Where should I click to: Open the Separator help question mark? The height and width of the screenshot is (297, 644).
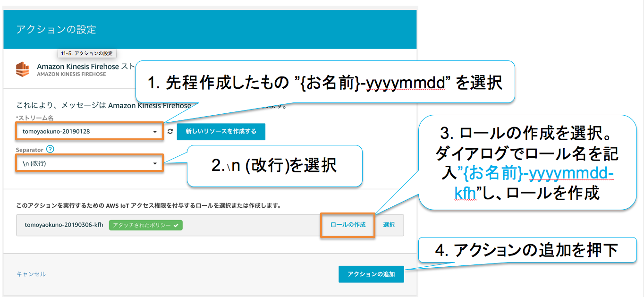(x=51, y=149)
